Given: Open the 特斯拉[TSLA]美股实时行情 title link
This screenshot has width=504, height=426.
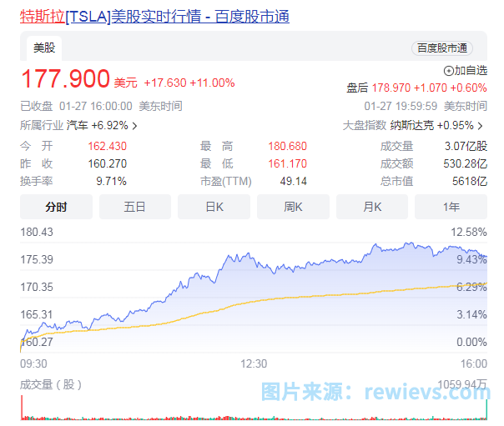Looking at the screenshot, I should 154,16.
